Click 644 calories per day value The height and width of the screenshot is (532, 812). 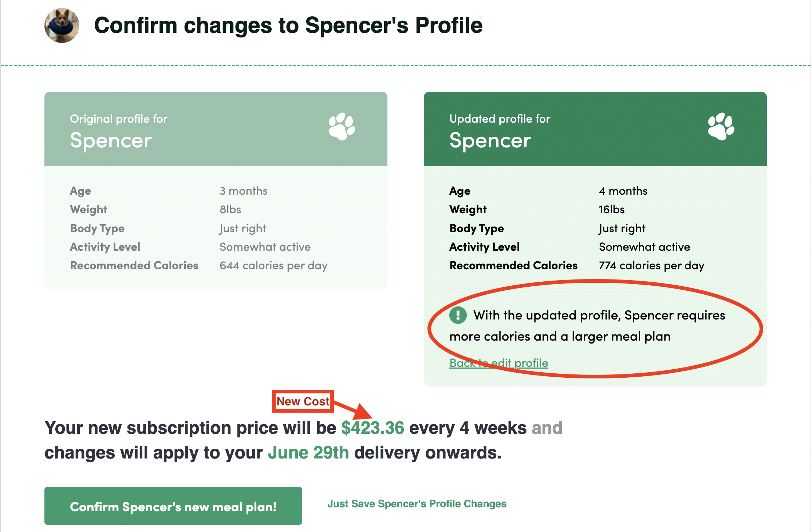tap(273, 266)
